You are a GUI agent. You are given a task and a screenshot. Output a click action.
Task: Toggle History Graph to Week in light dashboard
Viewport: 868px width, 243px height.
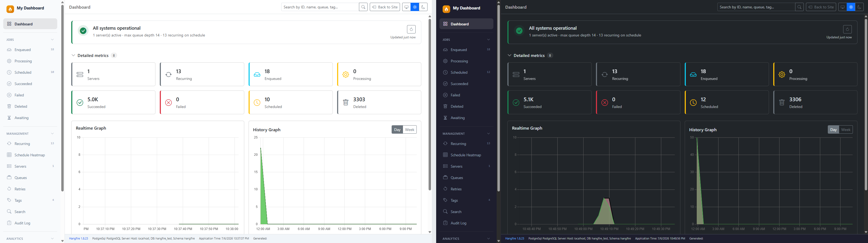point(410,130)
